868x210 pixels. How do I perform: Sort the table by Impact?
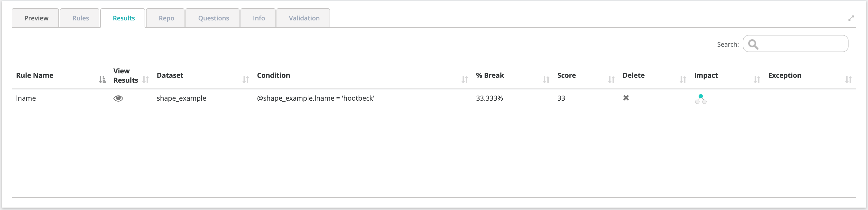(757, 80)
